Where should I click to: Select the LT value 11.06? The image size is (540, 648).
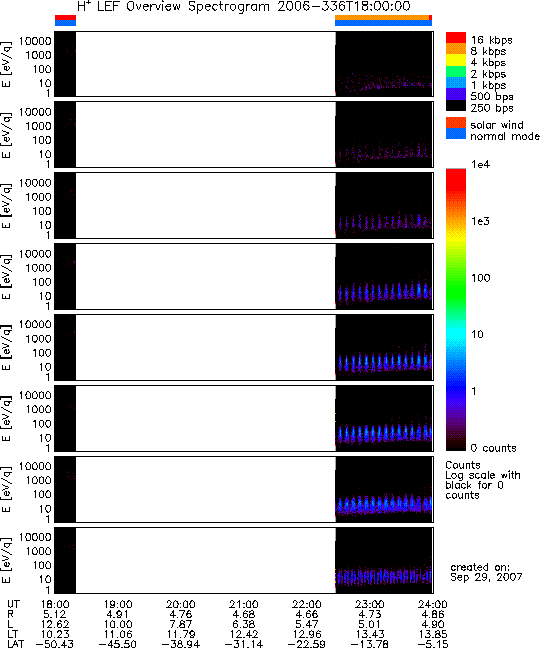118,634
